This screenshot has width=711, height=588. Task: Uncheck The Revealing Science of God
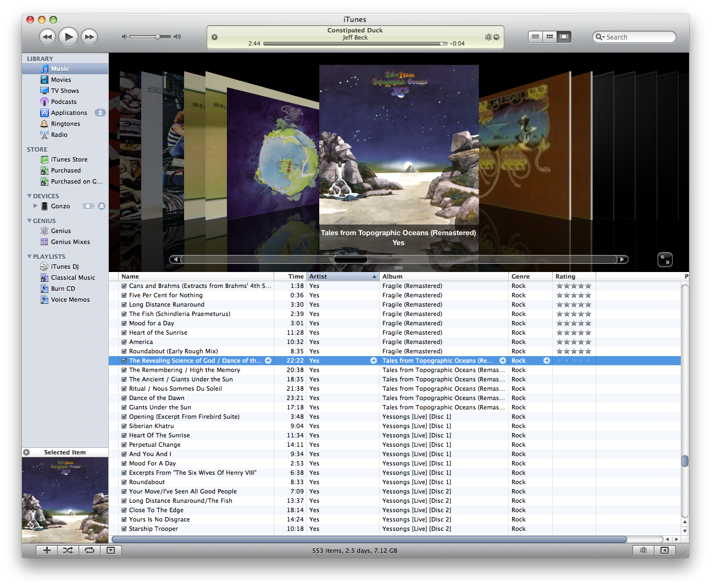coord(124,360)
